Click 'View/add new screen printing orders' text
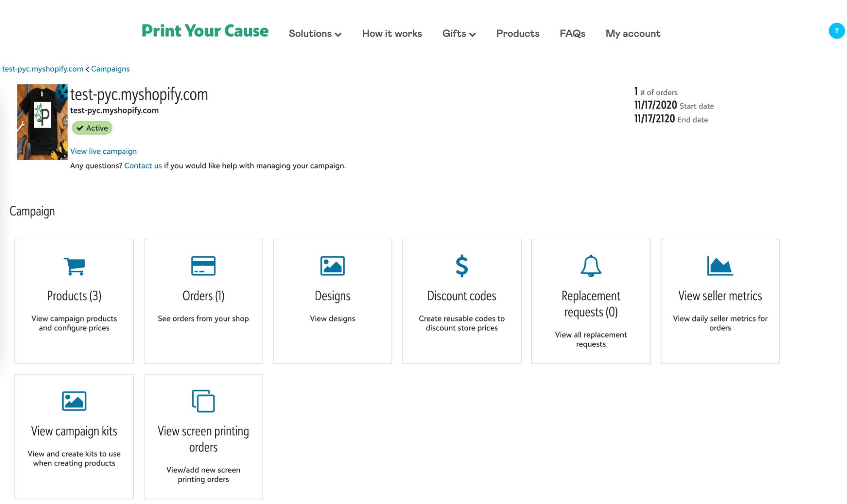 (x=203, y=474)
